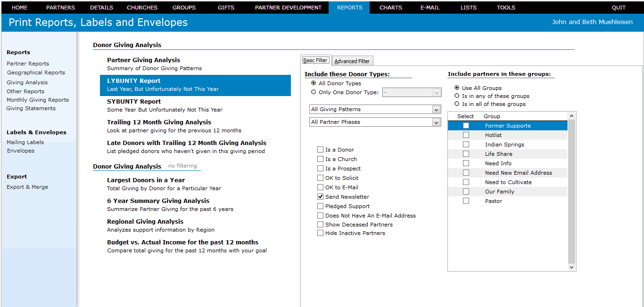Screen dimensions: 644x307
Task: Enable Show Deceased Partners
Action: (x=321, y=225)
